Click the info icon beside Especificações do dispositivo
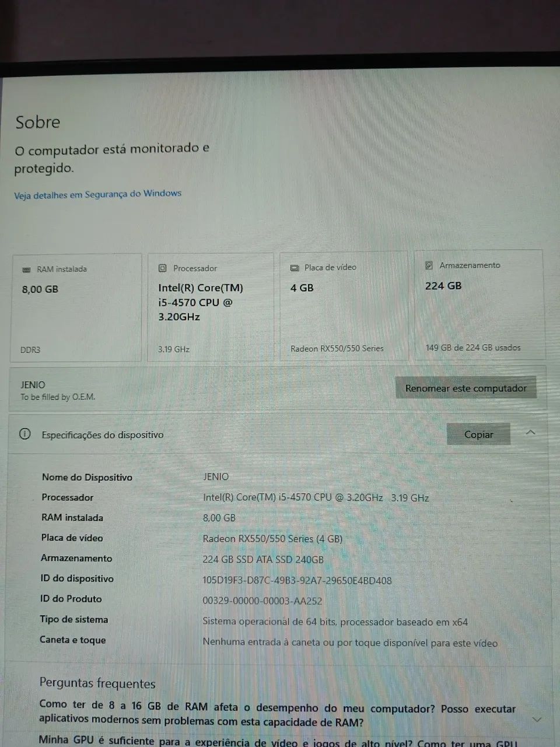The width and height of the screenshot is (560, 747). [x=24, y=434]
